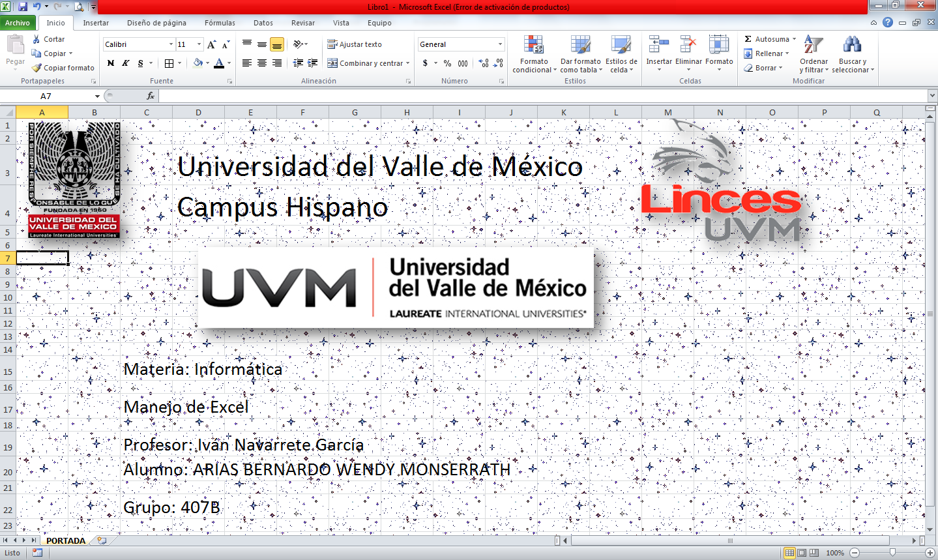938x560 pixels.
Task: Apply thousands separator 000 style
Action: [463, 63]
